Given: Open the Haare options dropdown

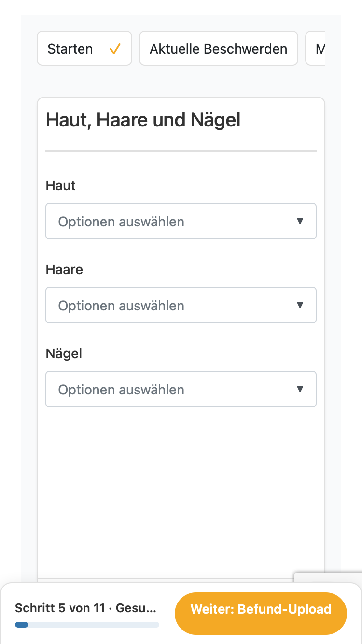Looking at the screenshot, I should pos(181,305).
